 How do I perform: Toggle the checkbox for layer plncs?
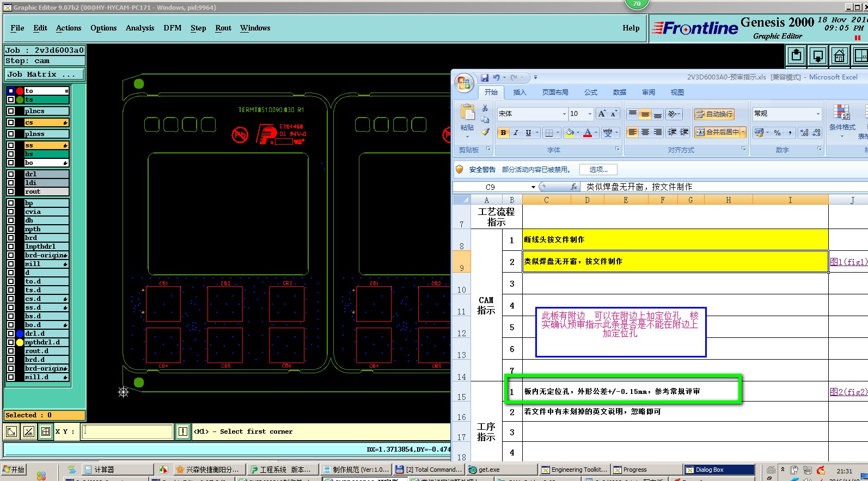(x=11, y=111)
